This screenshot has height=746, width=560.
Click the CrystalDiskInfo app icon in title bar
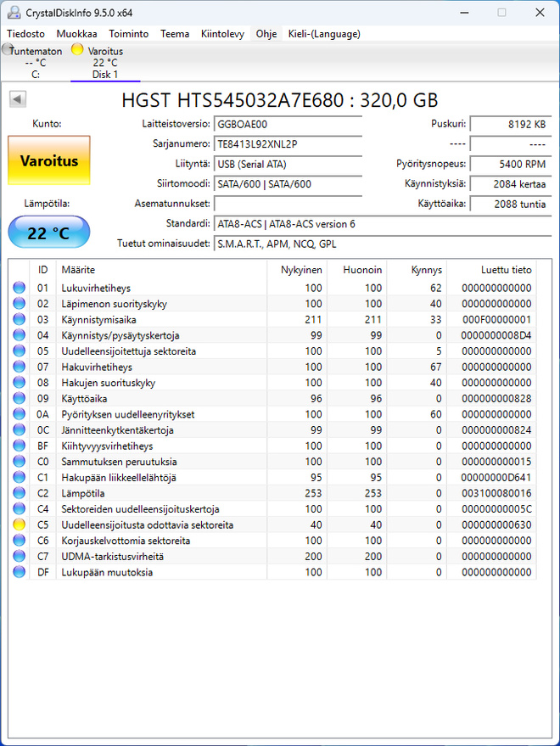[x=14, y=13]
